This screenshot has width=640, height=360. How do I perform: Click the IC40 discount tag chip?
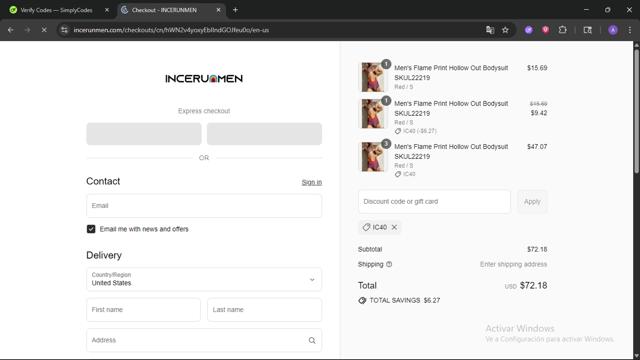380,227
